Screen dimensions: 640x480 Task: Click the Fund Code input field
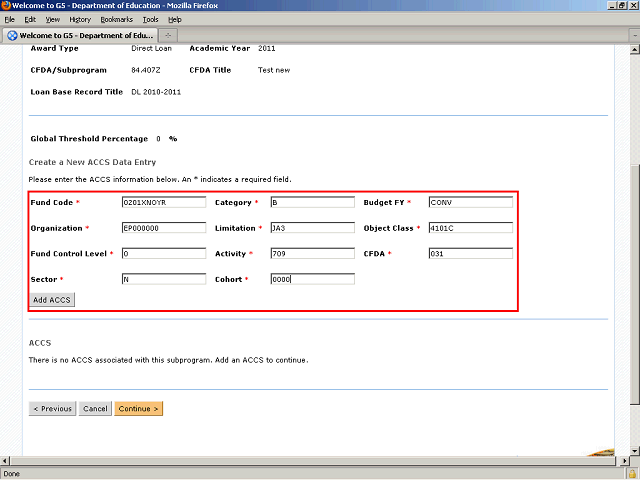(x=163, y=202)
